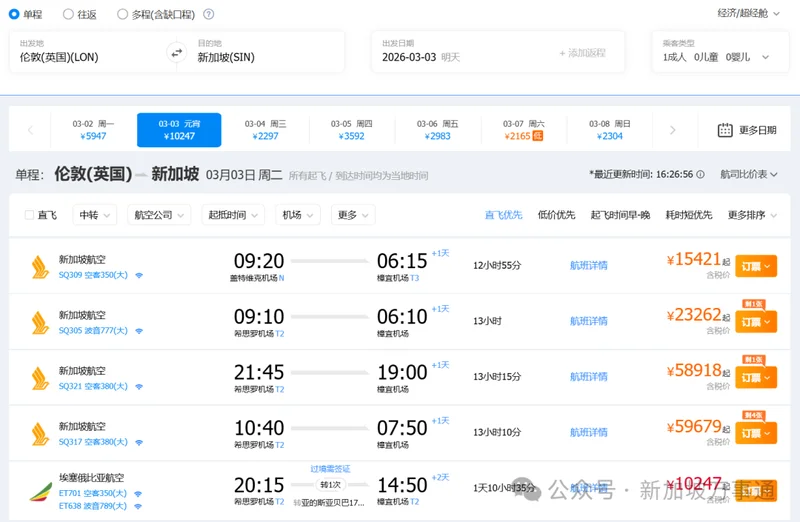Select the 单程 one-way radio button
Screen dimensions: 800x522
pyautogui.click(x=14, y=14)
